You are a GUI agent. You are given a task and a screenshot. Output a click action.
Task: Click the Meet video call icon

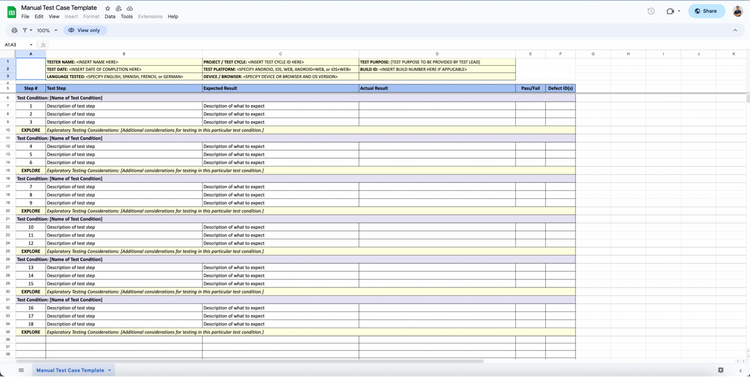point(670,11)
